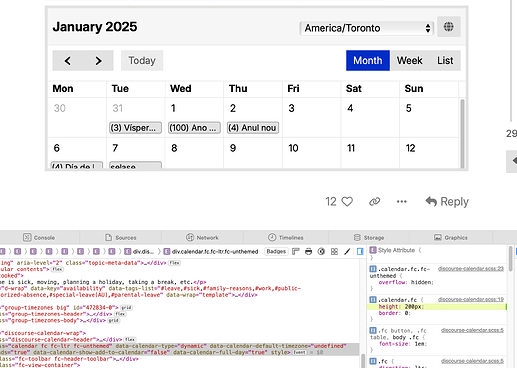Image resolution: width=517 pixels, height=368 pixels.
Task: Open the Storage tab
Action: tap(369, 238)
